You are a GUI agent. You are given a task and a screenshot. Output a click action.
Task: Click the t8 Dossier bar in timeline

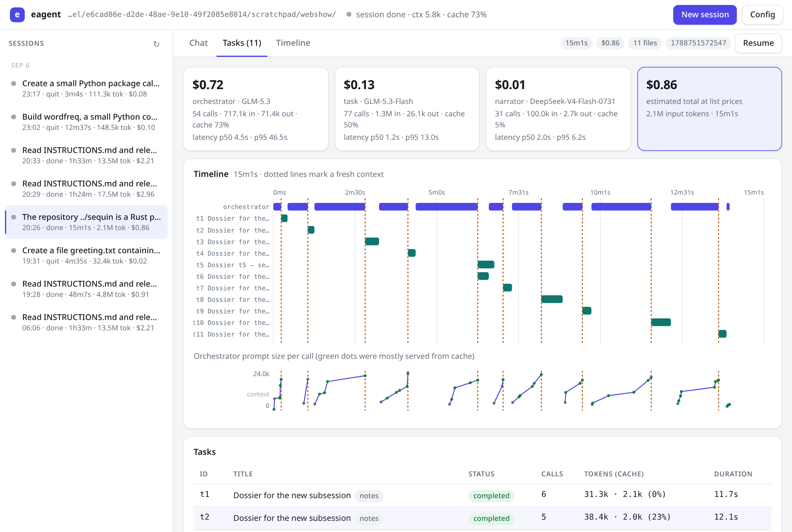click(552, 299)
